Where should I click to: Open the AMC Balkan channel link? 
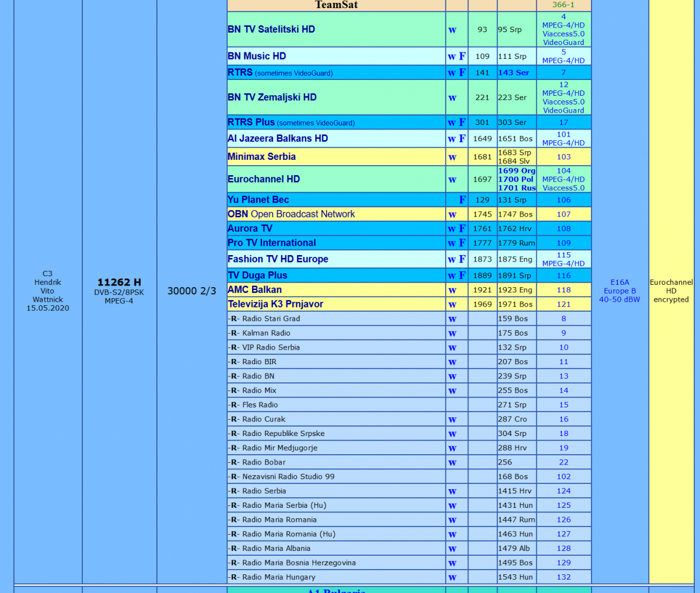(x=254, y=289)
